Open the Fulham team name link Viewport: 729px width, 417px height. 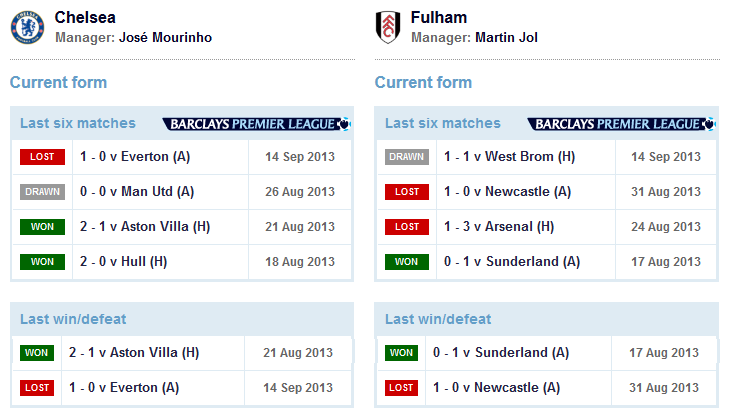439,17
